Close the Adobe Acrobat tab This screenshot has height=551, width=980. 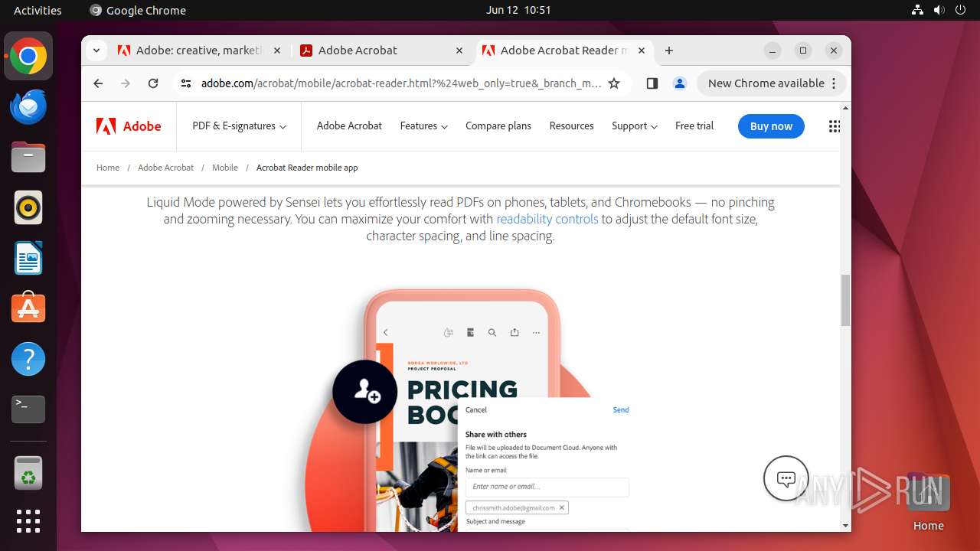tap(459, 51)
